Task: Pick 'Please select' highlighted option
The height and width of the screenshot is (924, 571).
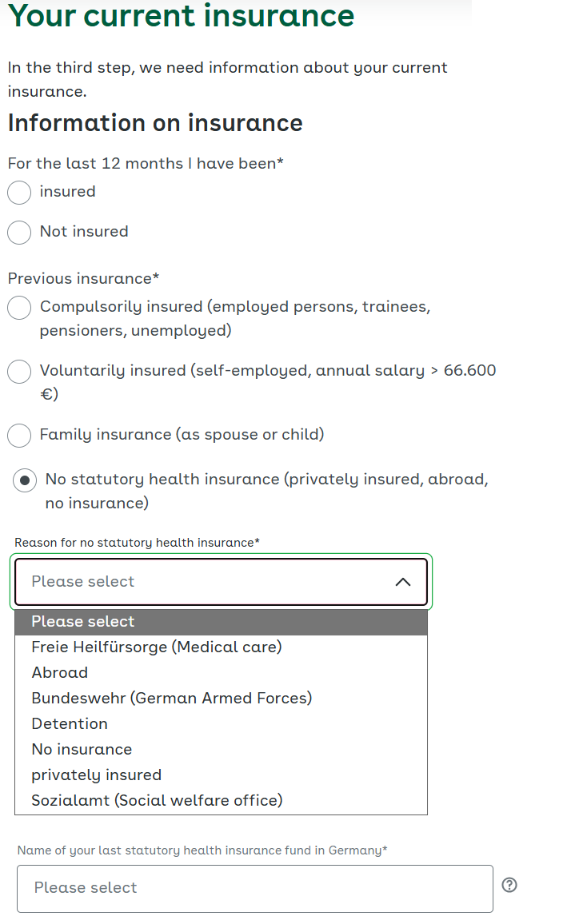Action: point(222,622)
